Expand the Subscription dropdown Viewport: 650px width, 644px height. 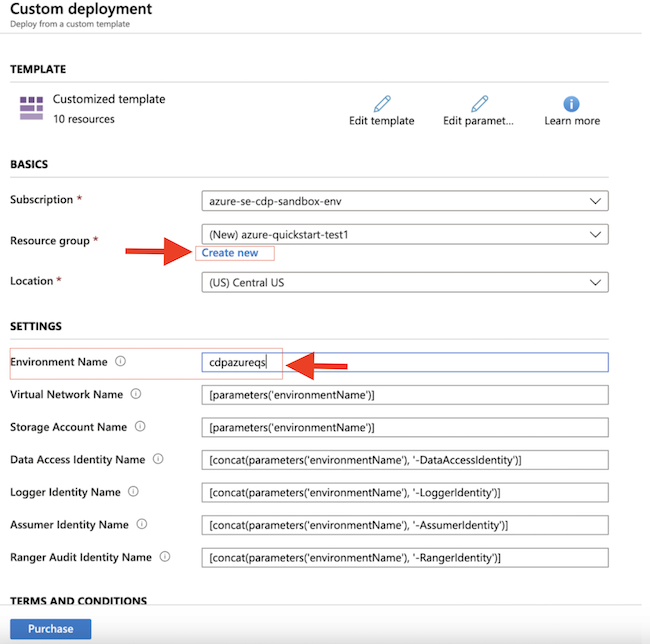405,200
